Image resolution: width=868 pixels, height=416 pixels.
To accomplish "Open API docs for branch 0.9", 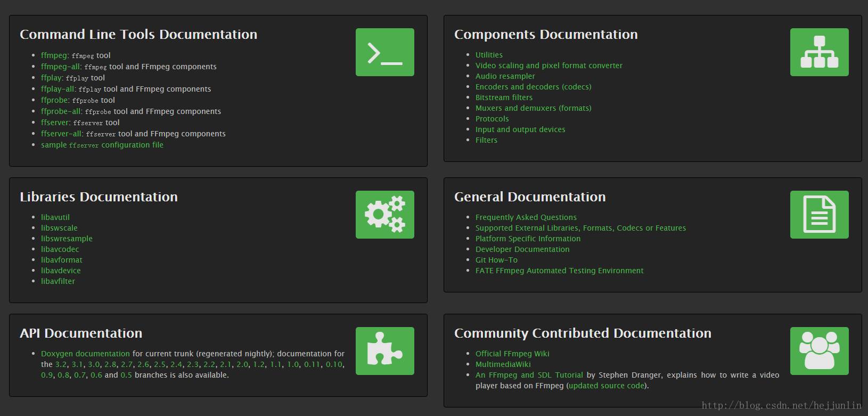I will click(47, 375).
